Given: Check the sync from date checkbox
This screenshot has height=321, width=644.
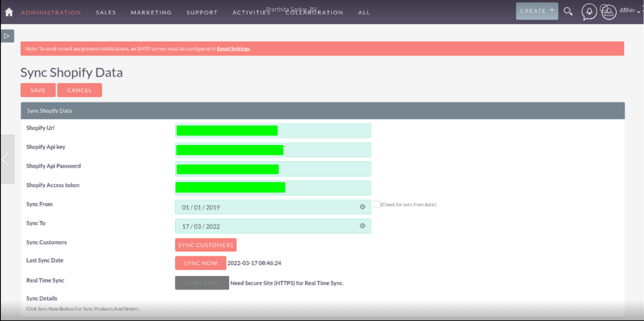Looking at the screenshot, I should (x=377, y=205).
